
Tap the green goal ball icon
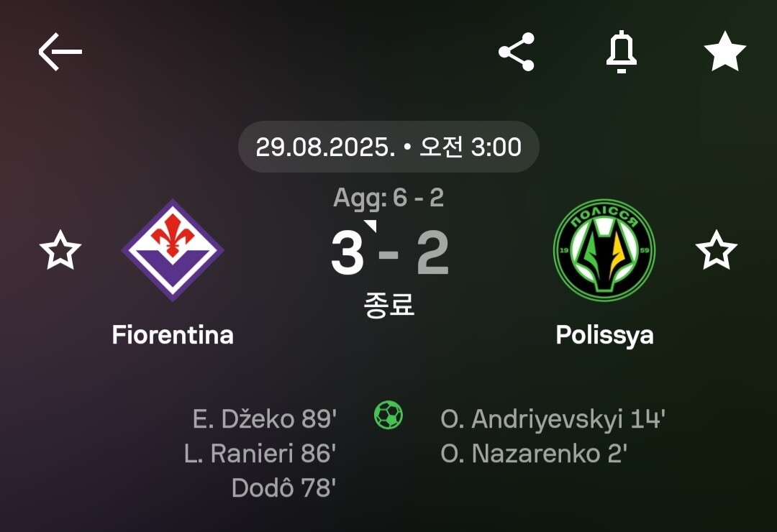tap(388, 416)
